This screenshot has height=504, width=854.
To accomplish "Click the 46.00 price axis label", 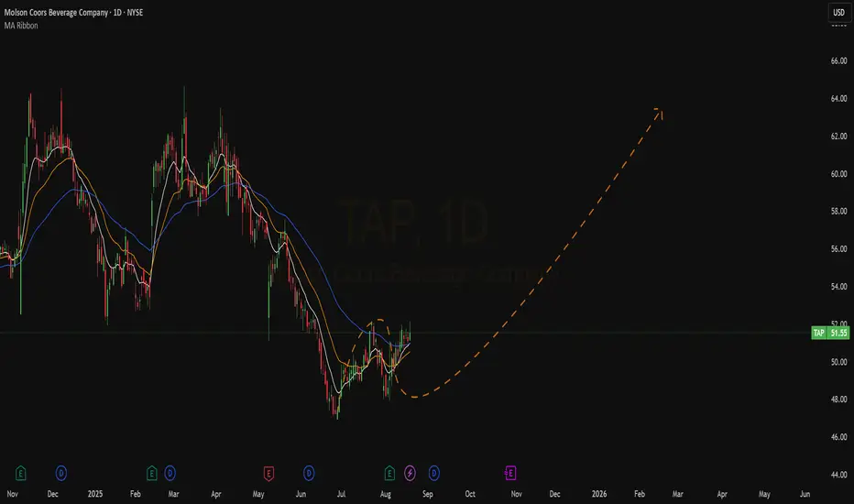I will pos(838,437).
